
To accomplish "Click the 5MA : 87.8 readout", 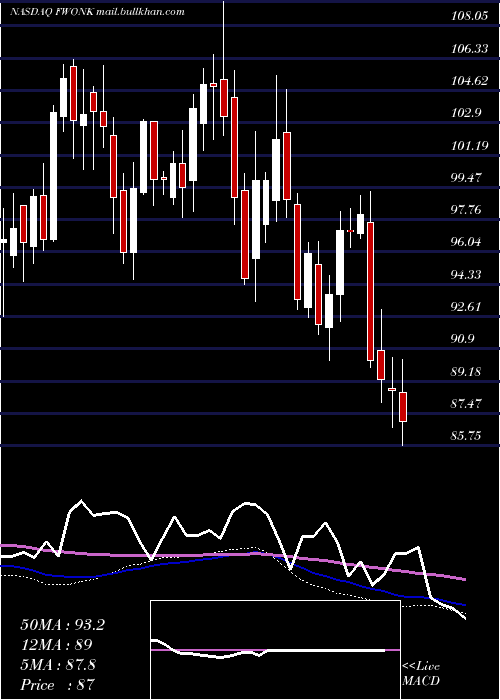I will coord(58,665).
